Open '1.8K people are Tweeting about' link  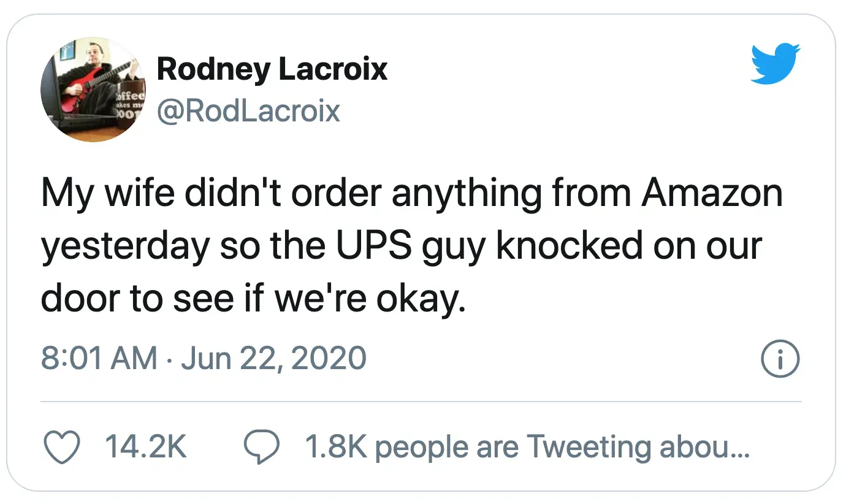[527, 447]
